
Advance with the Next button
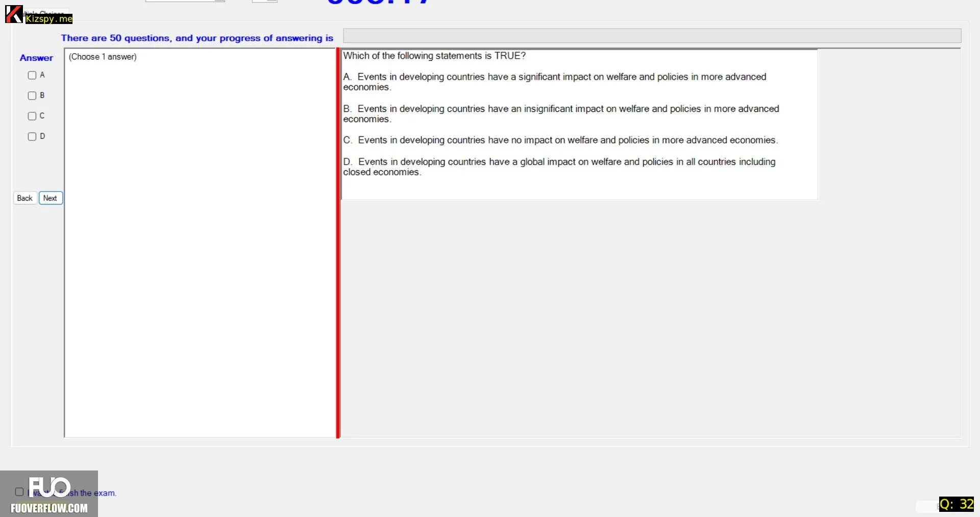(51, 198)
